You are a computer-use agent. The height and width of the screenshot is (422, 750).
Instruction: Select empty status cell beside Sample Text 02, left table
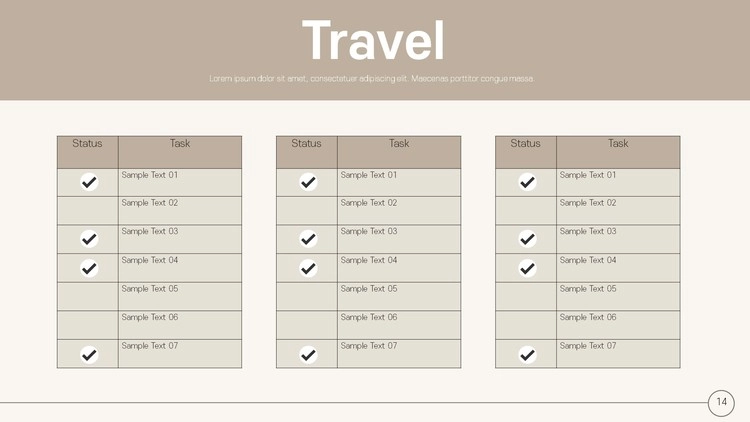coord(88,210)
